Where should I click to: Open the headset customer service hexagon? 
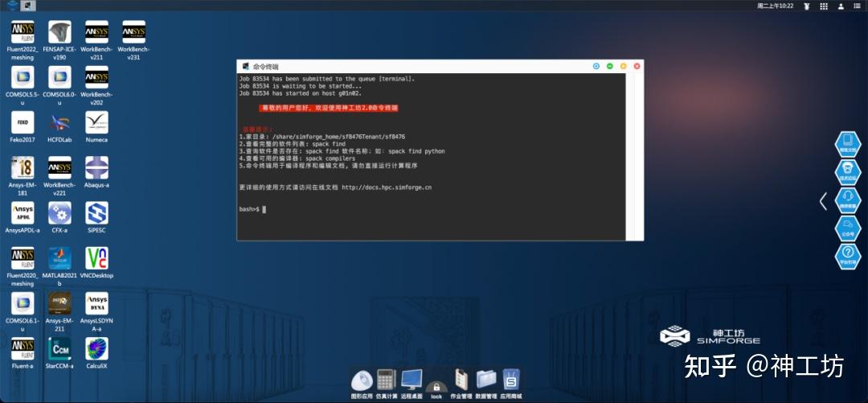(848, 200)
